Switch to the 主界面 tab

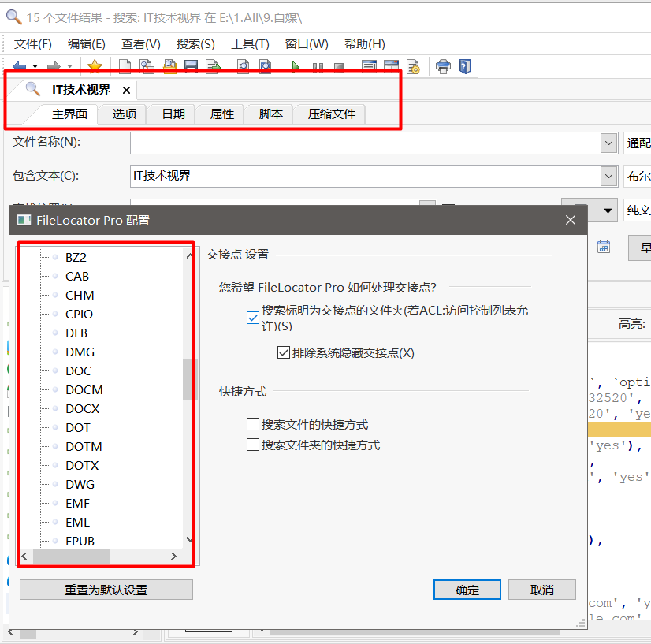click(69, 114)
